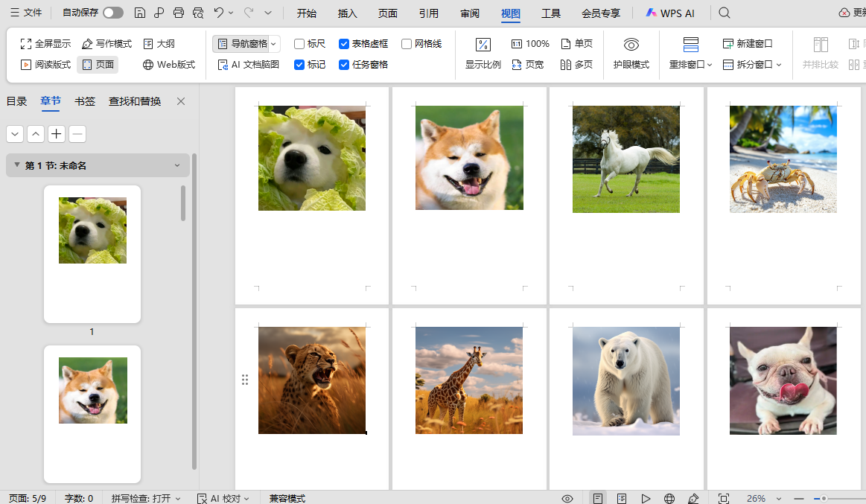Viewport: 866px width, 504px height.
Task: Adjust the zoom slider handle in status bar
Action: click(x=824, y=498)
